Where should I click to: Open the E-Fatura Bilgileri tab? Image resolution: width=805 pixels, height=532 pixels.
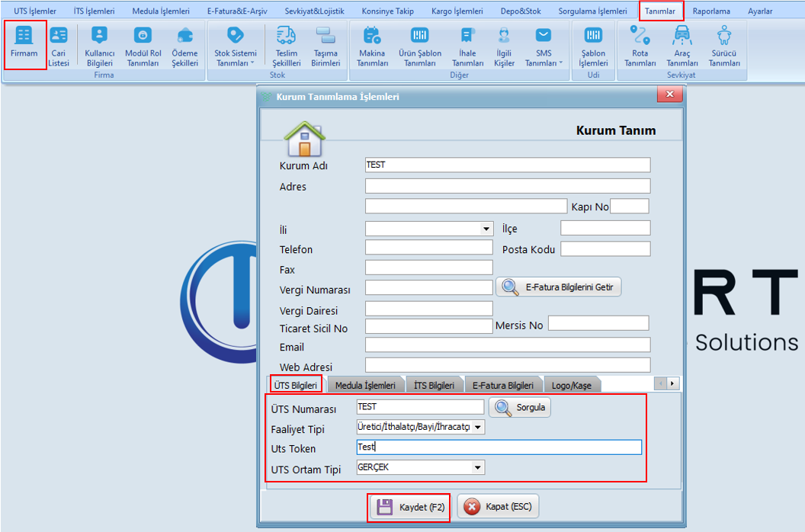(502, 386)
